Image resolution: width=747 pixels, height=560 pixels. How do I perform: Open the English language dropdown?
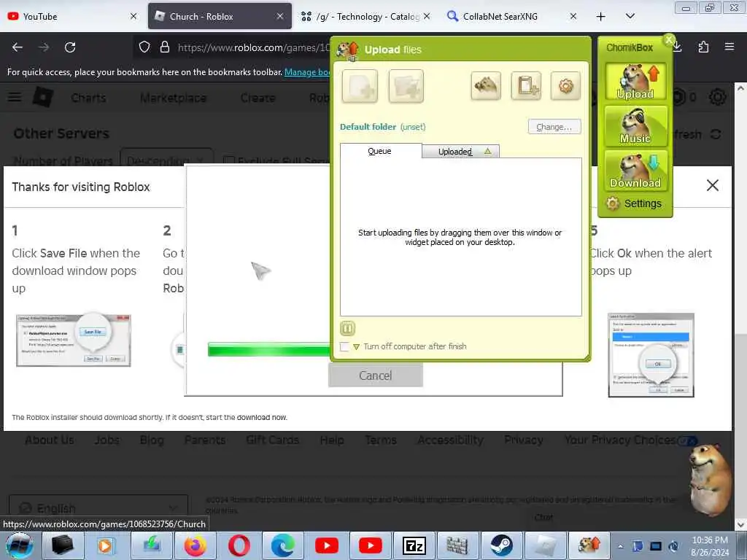[98, 507]
